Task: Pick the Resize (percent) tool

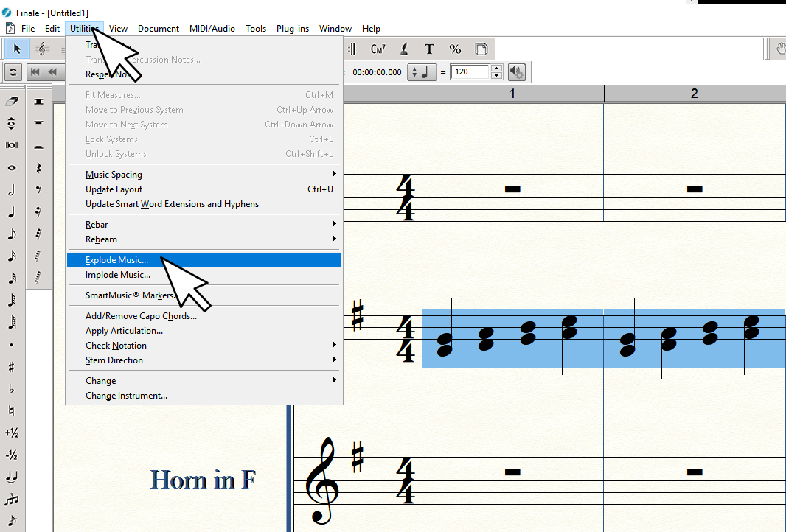Action: [x=455, y=49]
